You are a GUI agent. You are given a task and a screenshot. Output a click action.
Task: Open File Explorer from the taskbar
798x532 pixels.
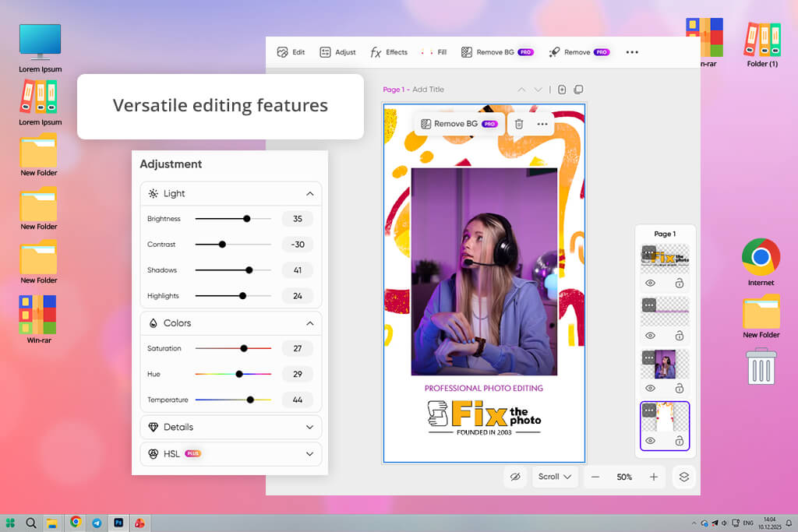click(52, 523)
